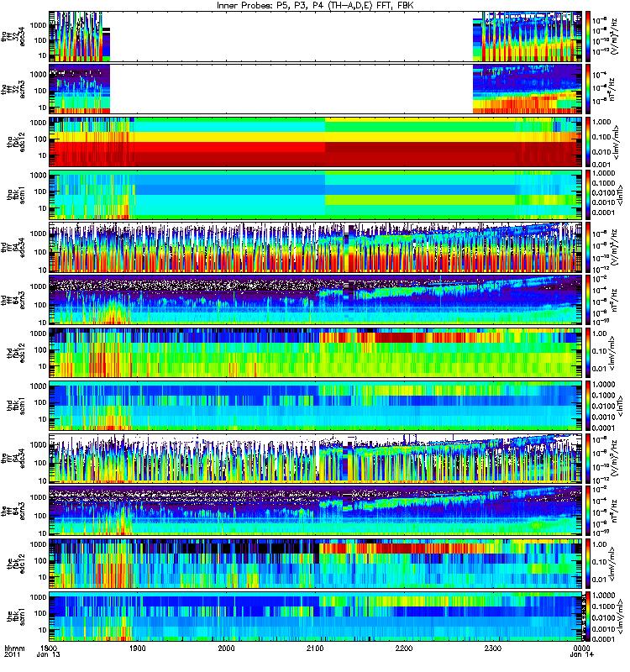This screenshot has width=630, height=672.
Task: Click the color bar beside tha fff scm3 panel
Action: [587, 89]
